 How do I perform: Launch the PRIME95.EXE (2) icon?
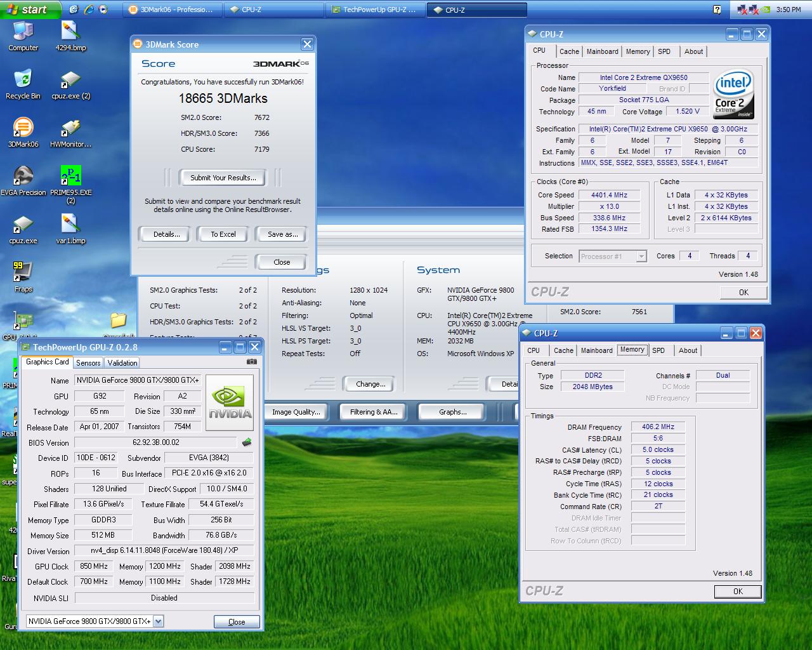click(x=70, y=184)
